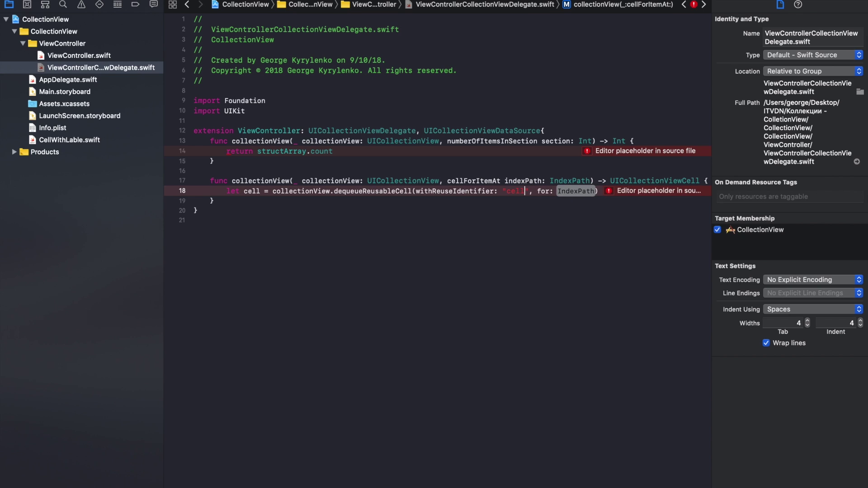Image resolution: width=868 pixels, height=488 pixels.
Task: Toggle CollectionView target membership checkbox
Action: [x=717, y=230]
